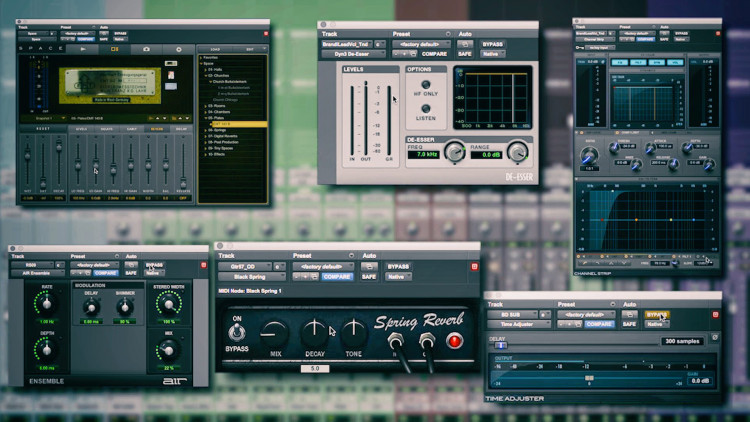
Task: Click the 'e' channel button in Black Spring header
Action: [279, 267]
